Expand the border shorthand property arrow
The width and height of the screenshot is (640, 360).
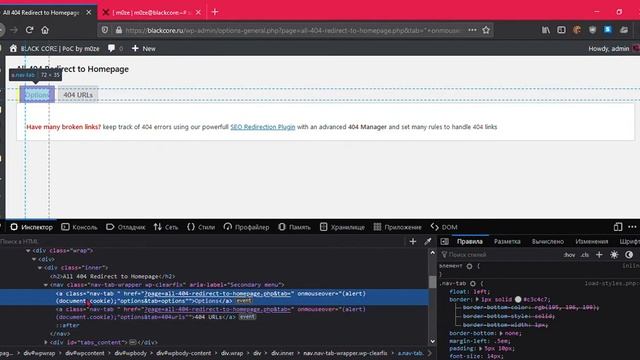click(x=477, y=299)
